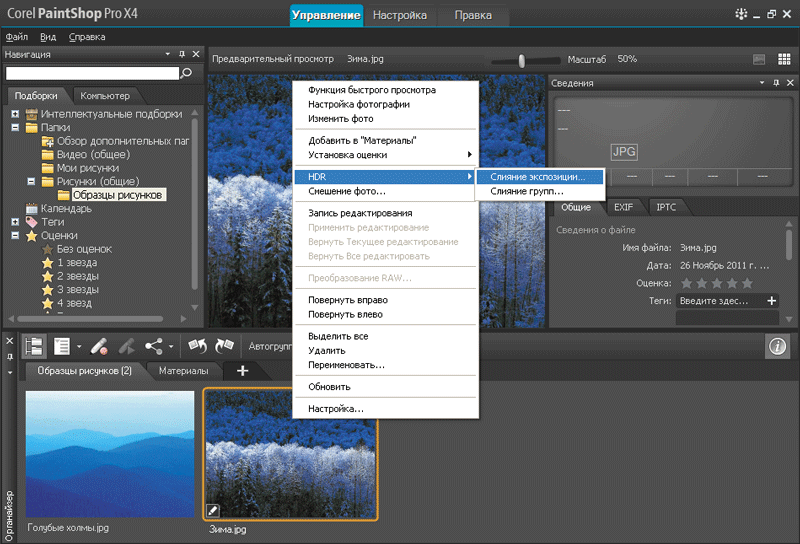Click the Rotate Left icon in organizer toolbar
This screenshot has height=544, width=800.
197,346
